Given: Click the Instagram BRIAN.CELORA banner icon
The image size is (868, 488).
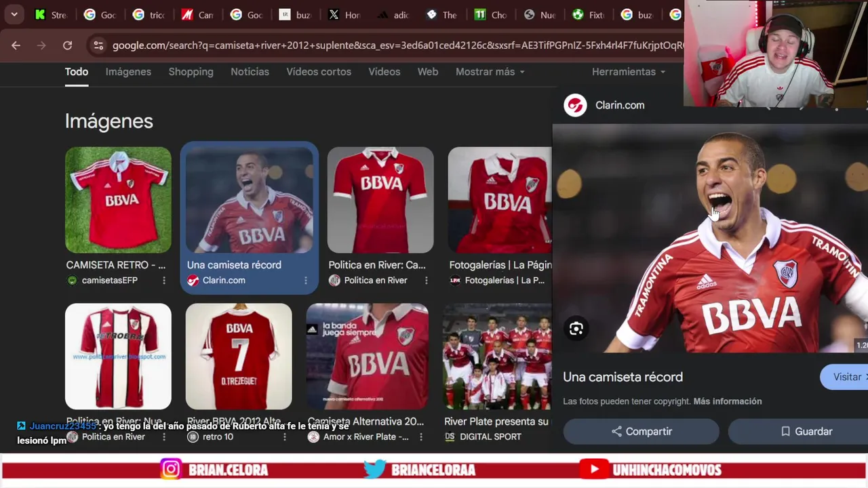Looking at the screenshot, I should click(171, 470).
